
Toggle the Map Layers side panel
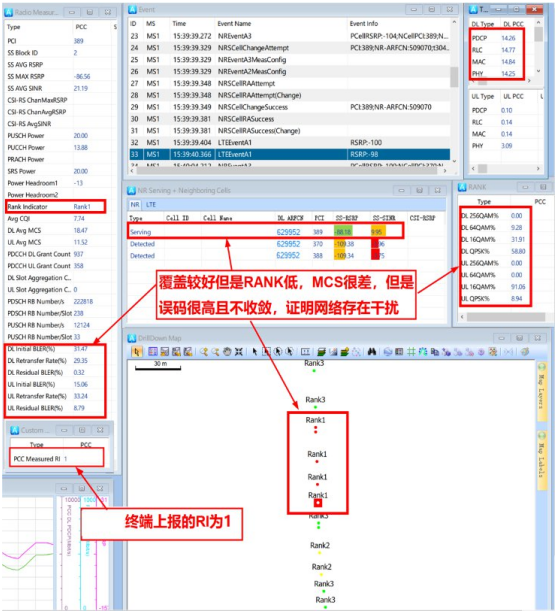coord(542,392)
